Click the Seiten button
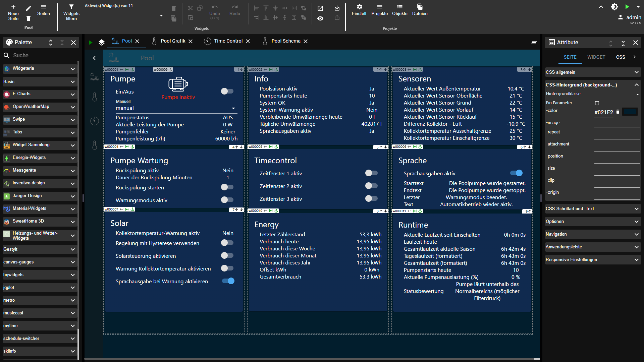Image resolution: width=644 pixels, height=362 pixels. 43,10
